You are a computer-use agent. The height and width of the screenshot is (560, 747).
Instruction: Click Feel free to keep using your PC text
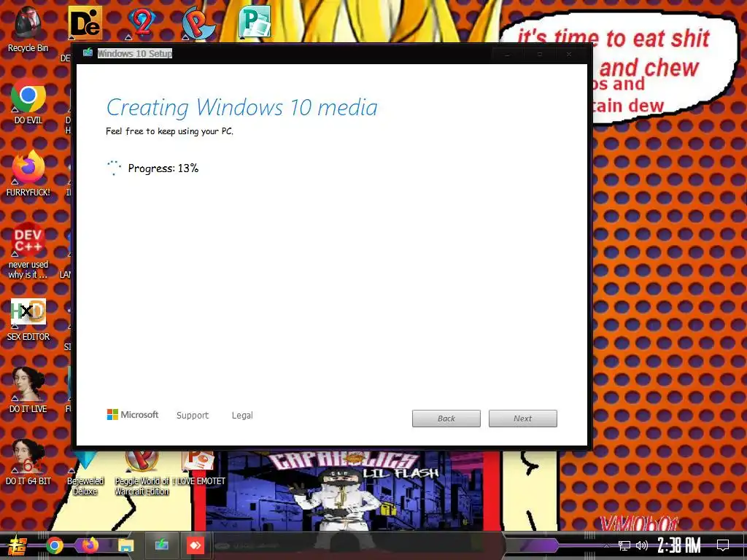[x=169, y=131]
